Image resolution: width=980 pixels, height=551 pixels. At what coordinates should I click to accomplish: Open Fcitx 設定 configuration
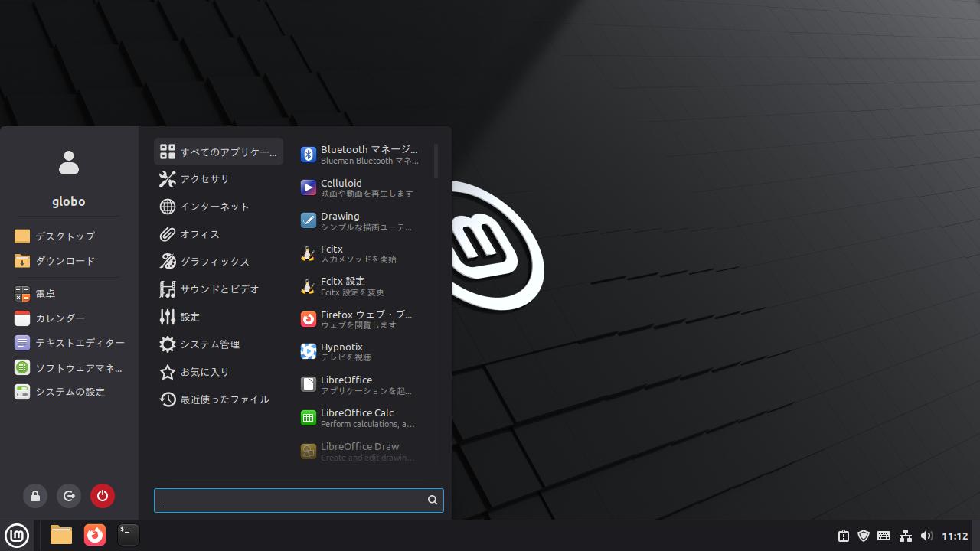(x=358, y=286)
